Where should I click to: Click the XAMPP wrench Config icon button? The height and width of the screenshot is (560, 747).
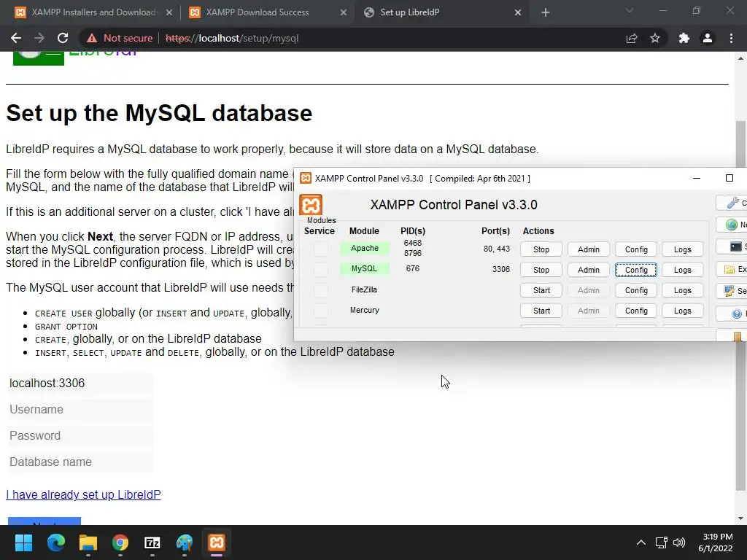732,203
